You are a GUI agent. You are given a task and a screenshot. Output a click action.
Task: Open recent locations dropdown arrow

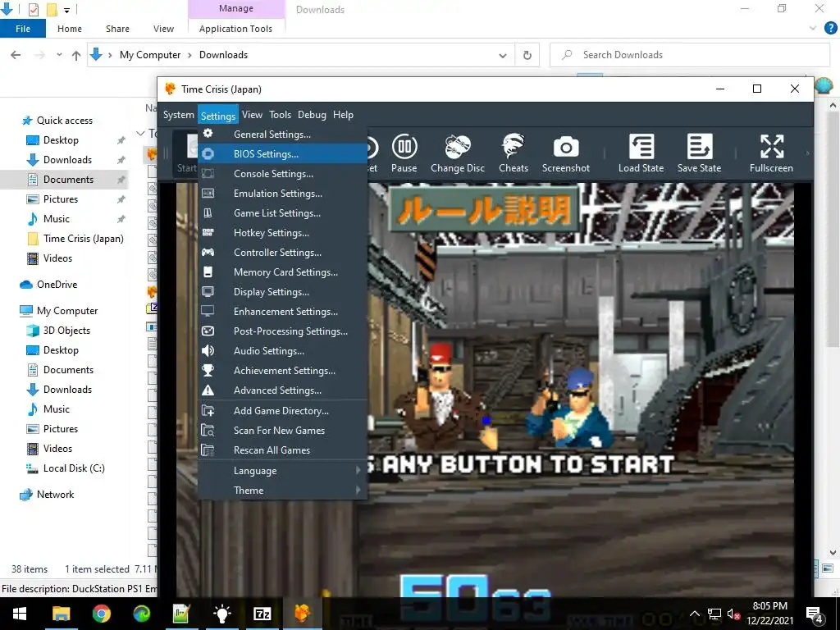tap(59, 55)
